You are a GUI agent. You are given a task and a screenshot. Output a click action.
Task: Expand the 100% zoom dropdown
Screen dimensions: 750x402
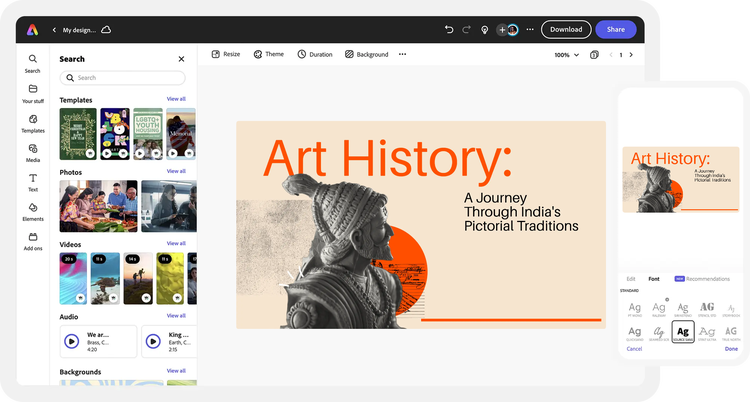(x=567, y=55)
